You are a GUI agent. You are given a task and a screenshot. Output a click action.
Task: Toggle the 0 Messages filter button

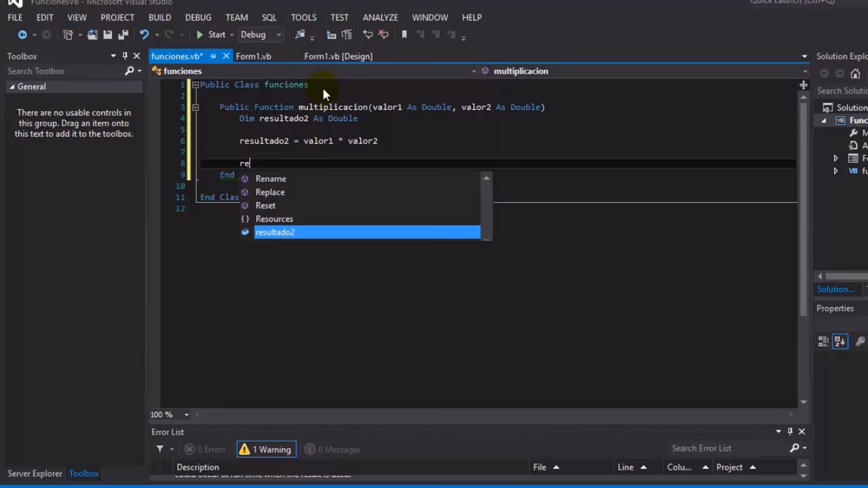click(333, 449)
